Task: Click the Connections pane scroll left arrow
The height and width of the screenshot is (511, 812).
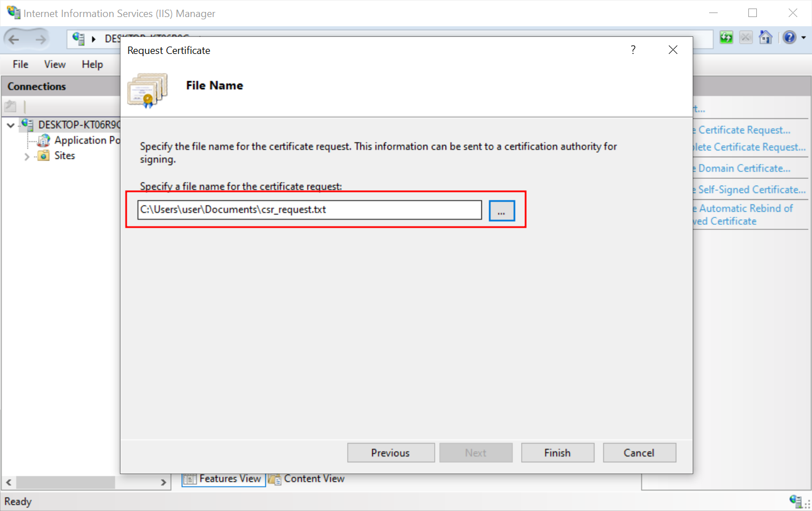Action: coord(9,482)
